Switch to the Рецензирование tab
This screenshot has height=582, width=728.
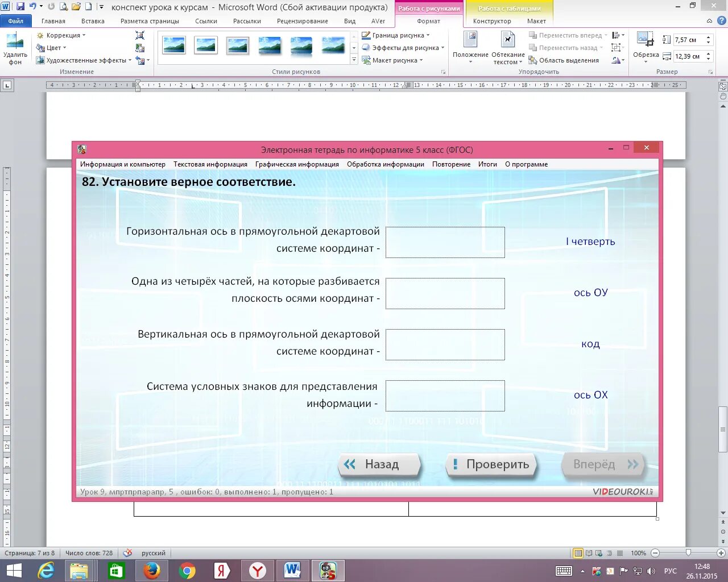pyautogui.click(x=303, y=21)
